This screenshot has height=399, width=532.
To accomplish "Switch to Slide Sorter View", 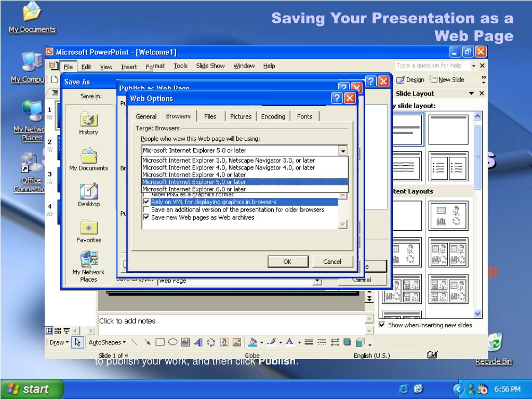I will [58, 330].
